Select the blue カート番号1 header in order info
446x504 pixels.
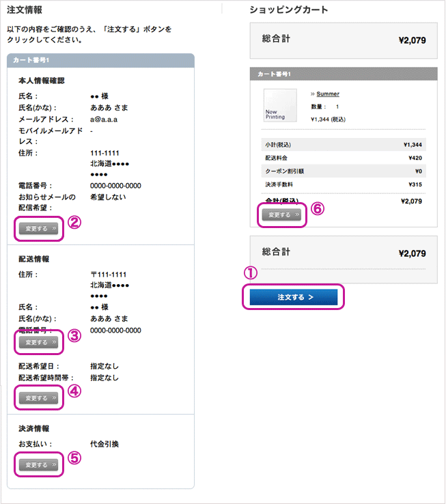tap(100, 60)
